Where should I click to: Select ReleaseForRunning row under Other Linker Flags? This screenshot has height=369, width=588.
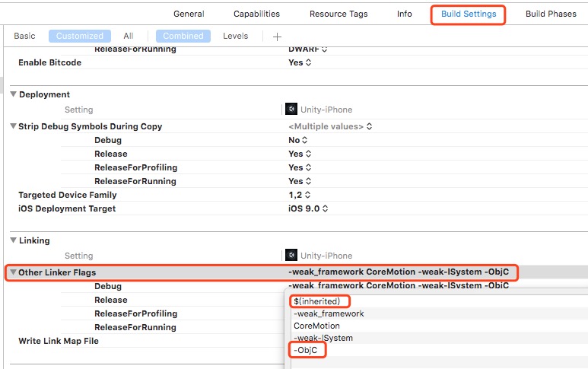135,327
